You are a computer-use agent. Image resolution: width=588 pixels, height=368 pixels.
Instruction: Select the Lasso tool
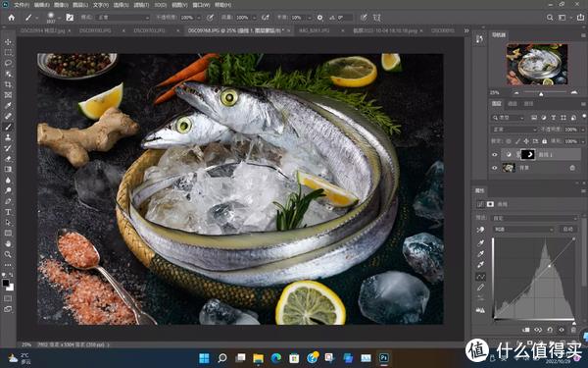[8, 63]
